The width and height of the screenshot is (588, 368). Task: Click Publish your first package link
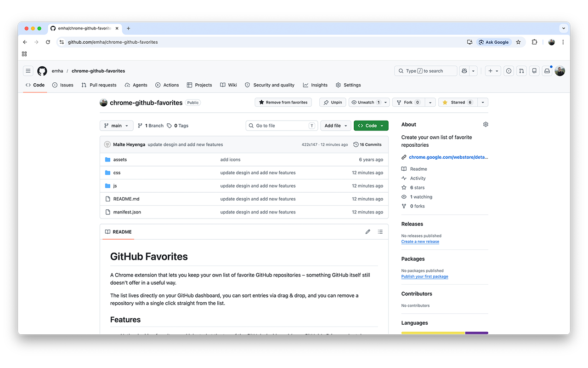coord(424,276)
